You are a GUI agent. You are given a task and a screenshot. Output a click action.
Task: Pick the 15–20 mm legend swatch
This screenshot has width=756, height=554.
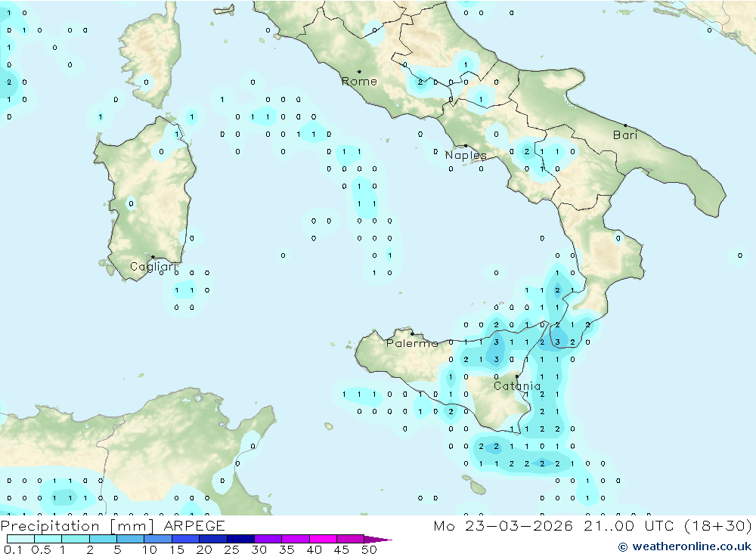(x=185, y=539)
